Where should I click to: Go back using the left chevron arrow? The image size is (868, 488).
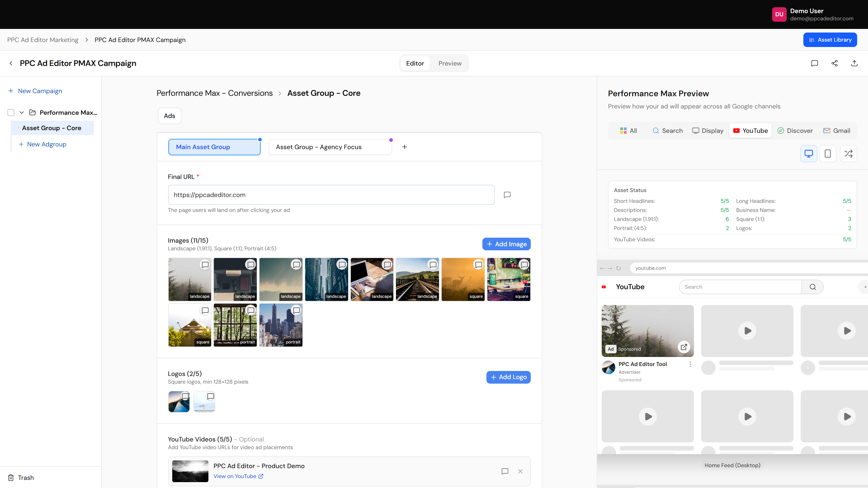pos(11,63)
